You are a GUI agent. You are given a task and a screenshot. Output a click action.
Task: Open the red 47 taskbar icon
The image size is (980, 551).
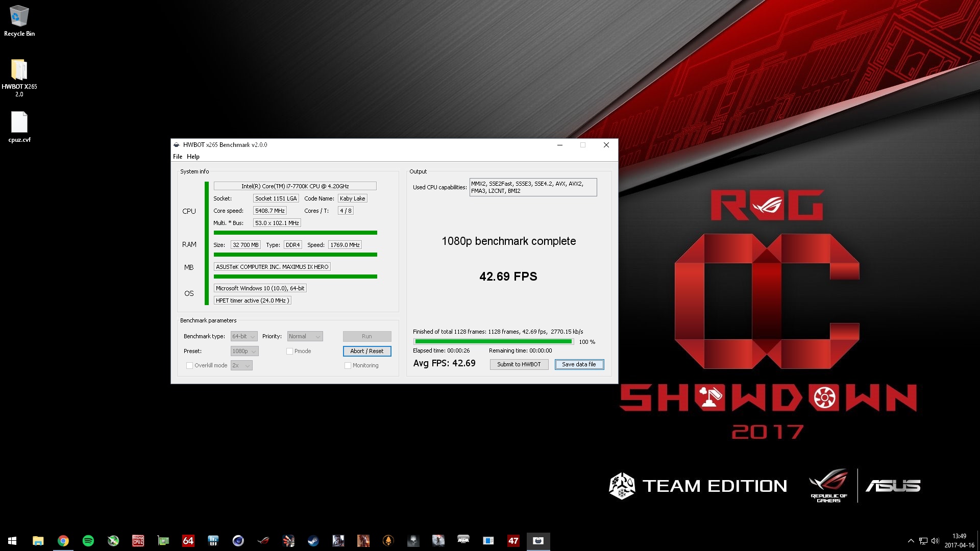pos(513,540)
